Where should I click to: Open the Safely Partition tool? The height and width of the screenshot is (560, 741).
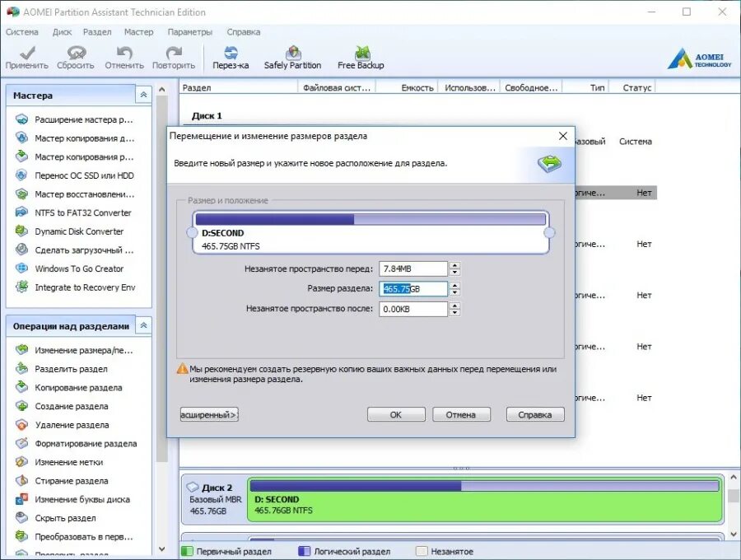pyautogui.click(x=292, y=58)
